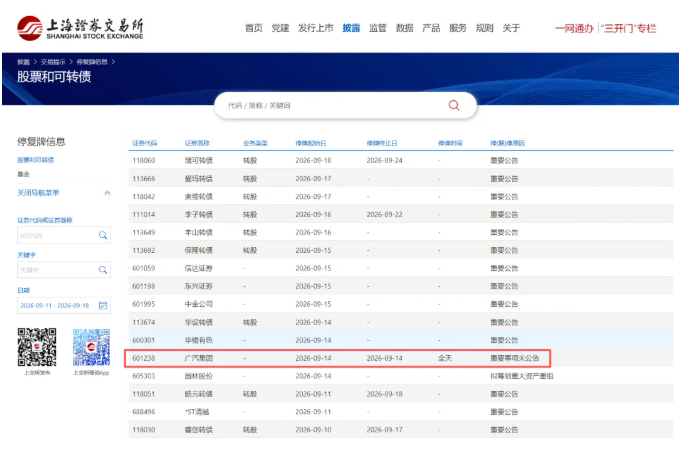Collapse the navigation menu with the chevron
The width and height of the screenshot is (681, 452).
click(107, 193)
